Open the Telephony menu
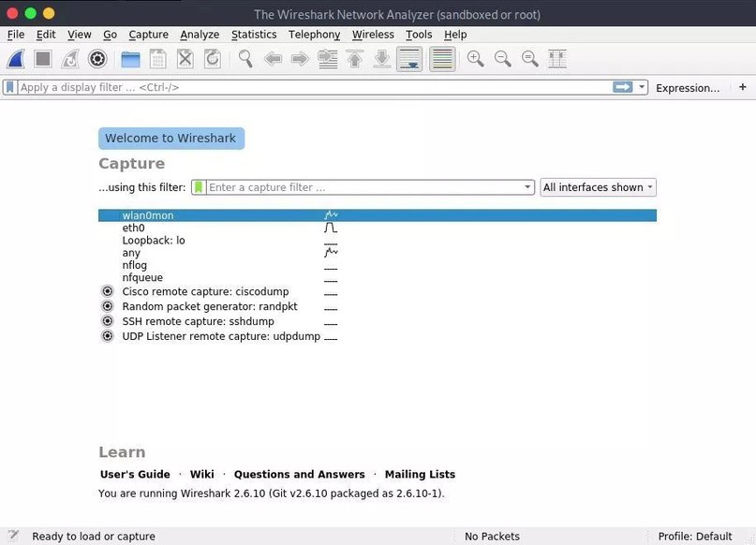This screenshot has height=545, width=756. point(315,35)
